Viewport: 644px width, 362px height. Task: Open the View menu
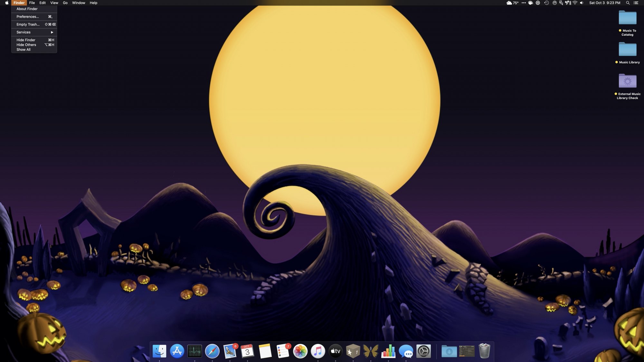click(54, 3)
